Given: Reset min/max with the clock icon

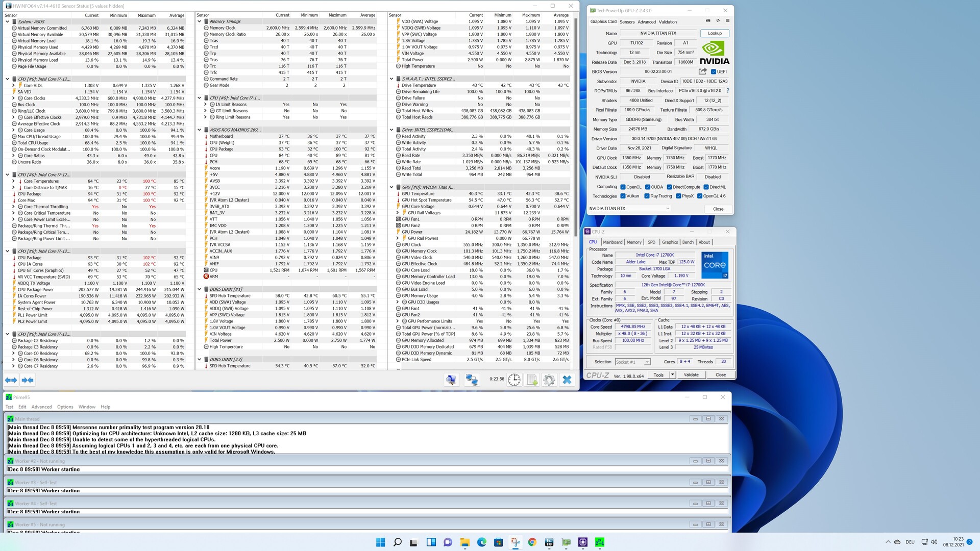Looking at the screenshot, I should point(514,380).
